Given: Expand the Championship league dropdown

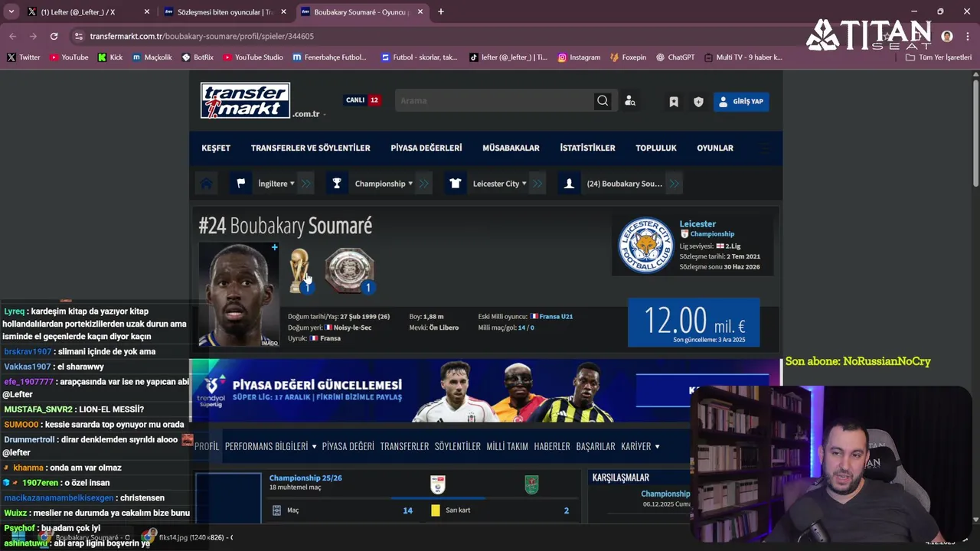Looking at the screenshot, I should (x=384, y=184).
